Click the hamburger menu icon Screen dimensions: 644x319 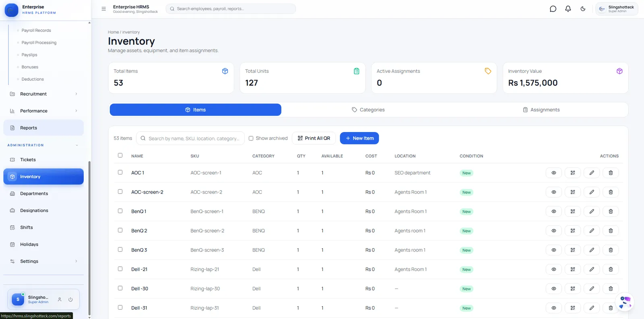point(103,9)
